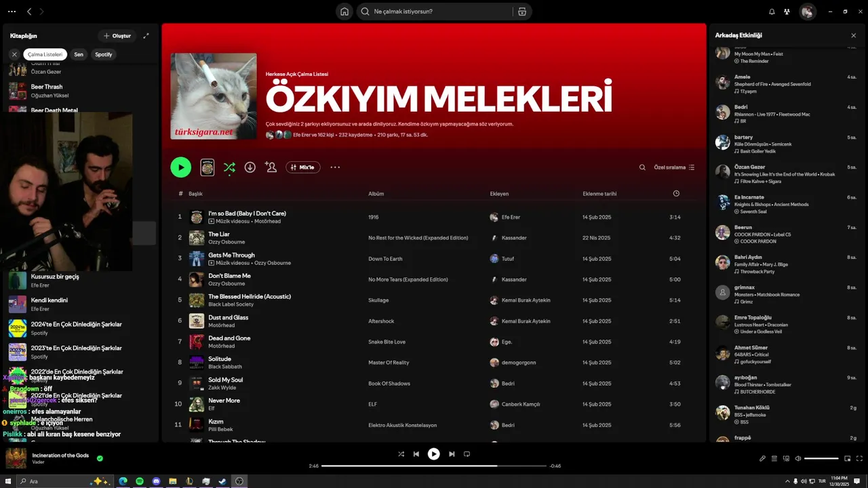
Task: Go to Spotify Home icon
Action: tap(344, 12)
